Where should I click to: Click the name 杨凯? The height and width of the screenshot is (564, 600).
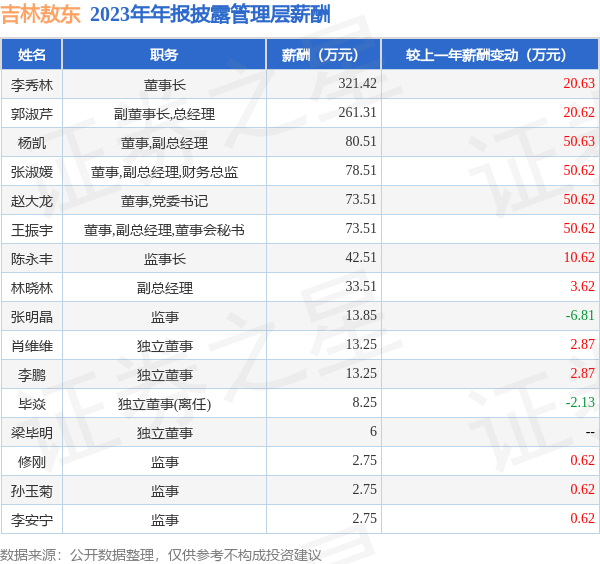pyautogui.click(x=32, y=142)
